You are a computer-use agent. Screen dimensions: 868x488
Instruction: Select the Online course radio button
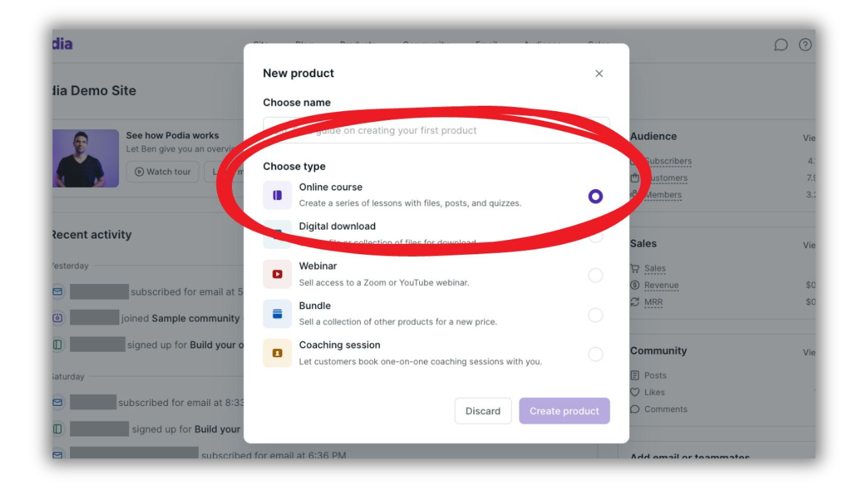tap(595, 197)
